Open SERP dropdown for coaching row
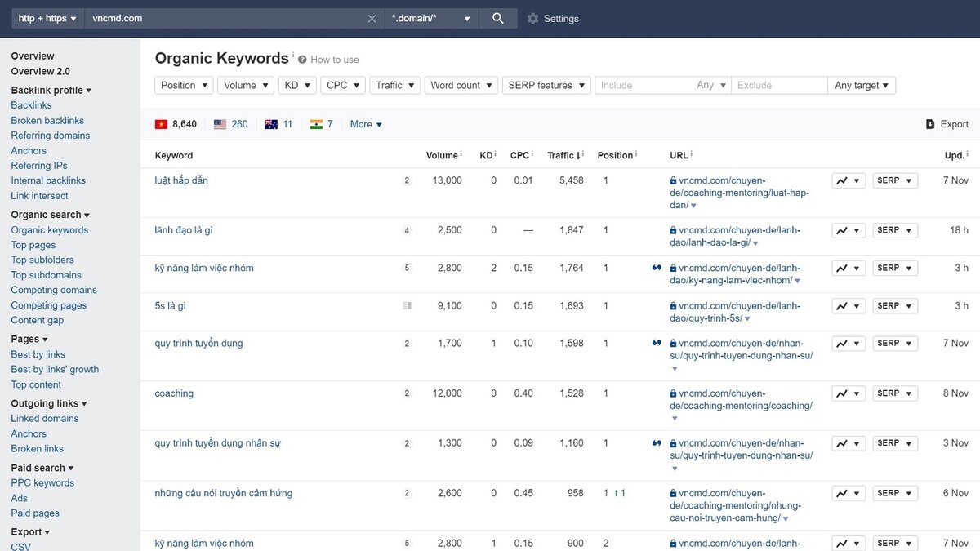This screenshot has width=980, height=551. (895, 393)
